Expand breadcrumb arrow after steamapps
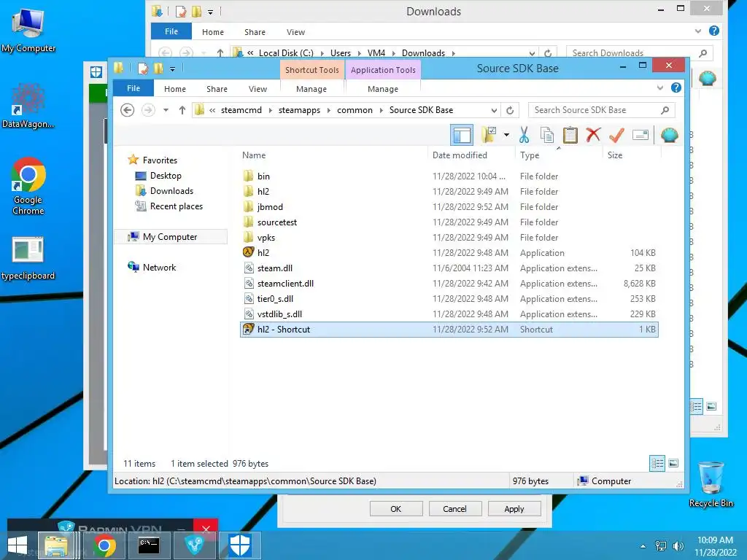 [329, 110]
